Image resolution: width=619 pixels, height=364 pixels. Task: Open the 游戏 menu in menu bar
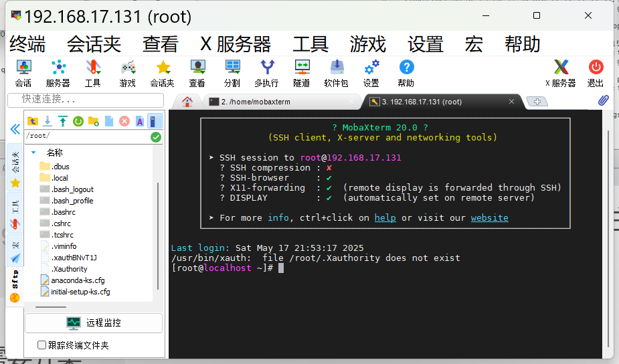tap(368, 43)
